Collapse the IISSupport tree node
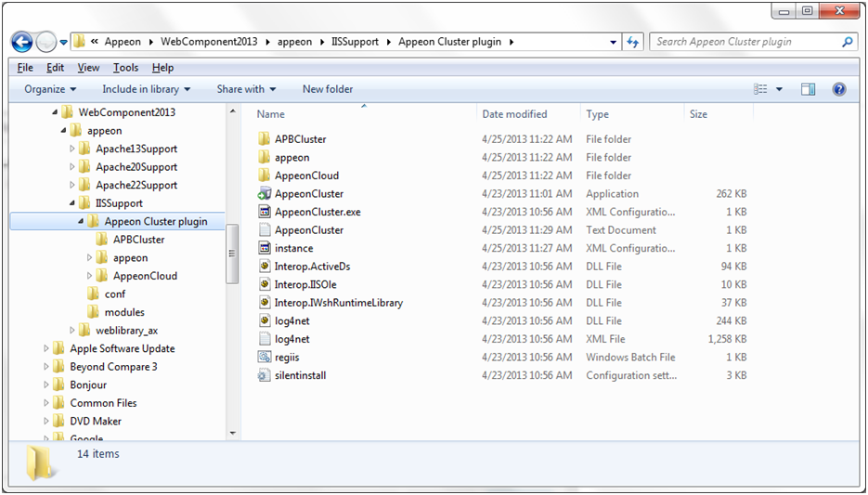 point(72,203)
